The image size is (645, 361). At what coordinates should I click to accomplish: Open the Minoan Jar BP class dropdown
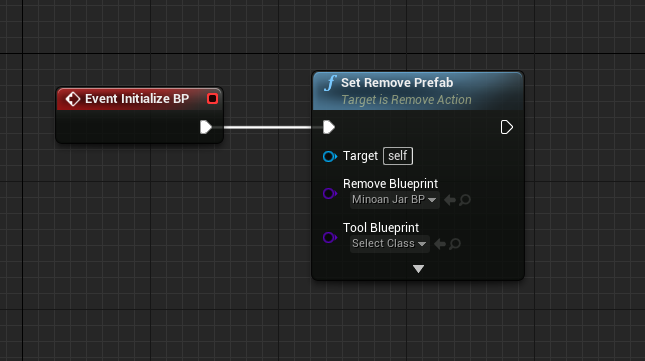[394, 200]
